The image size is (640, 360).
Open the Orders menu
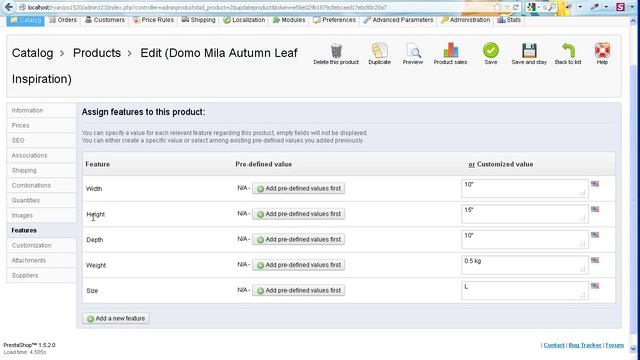(63, 20)
